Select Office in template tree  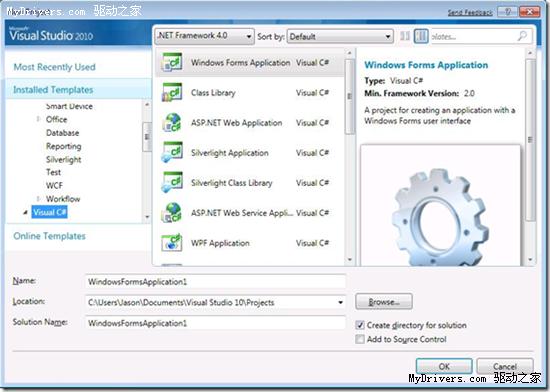[56, 119]
